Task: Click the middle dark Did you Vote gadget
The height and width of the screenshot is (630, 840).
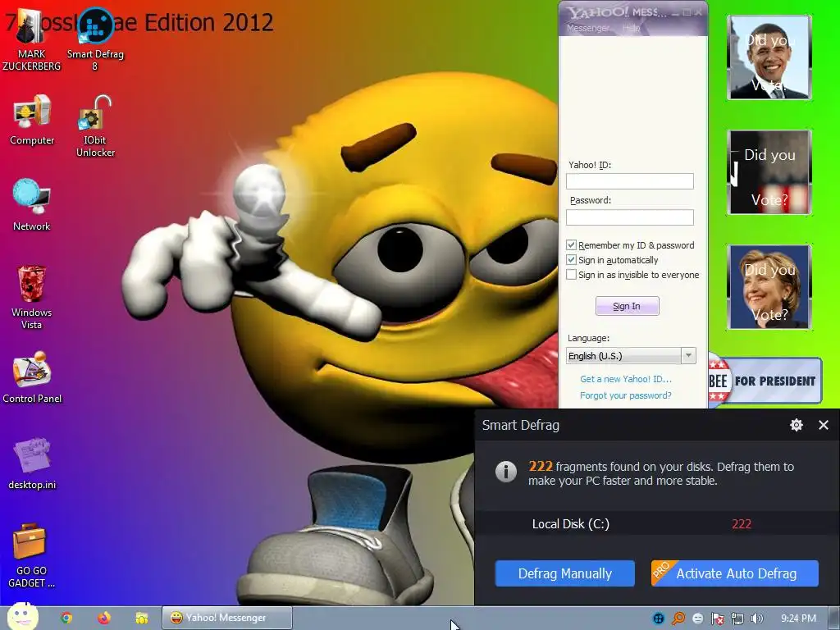Action: pos(769,172)
